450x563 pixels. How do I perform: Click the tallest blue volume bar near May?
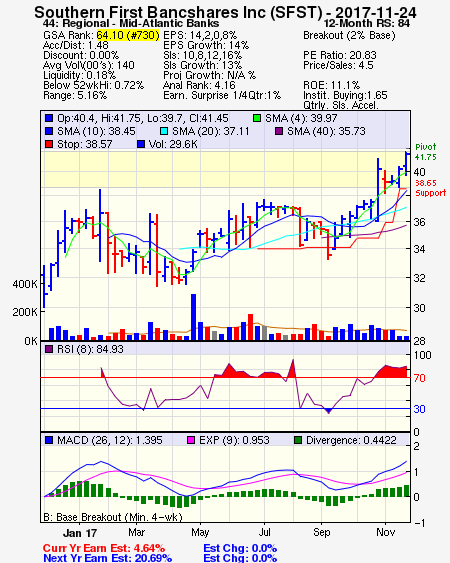point(193,317)
